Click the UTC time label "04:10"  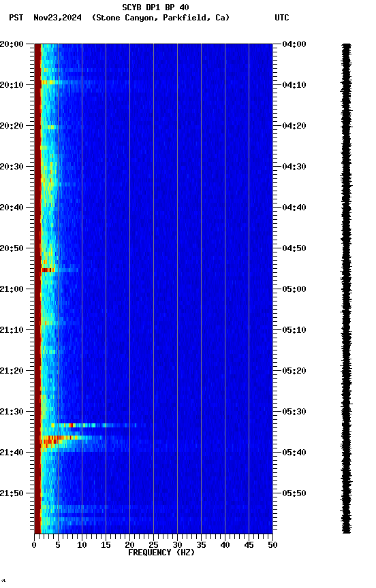(x=294, y=85)
